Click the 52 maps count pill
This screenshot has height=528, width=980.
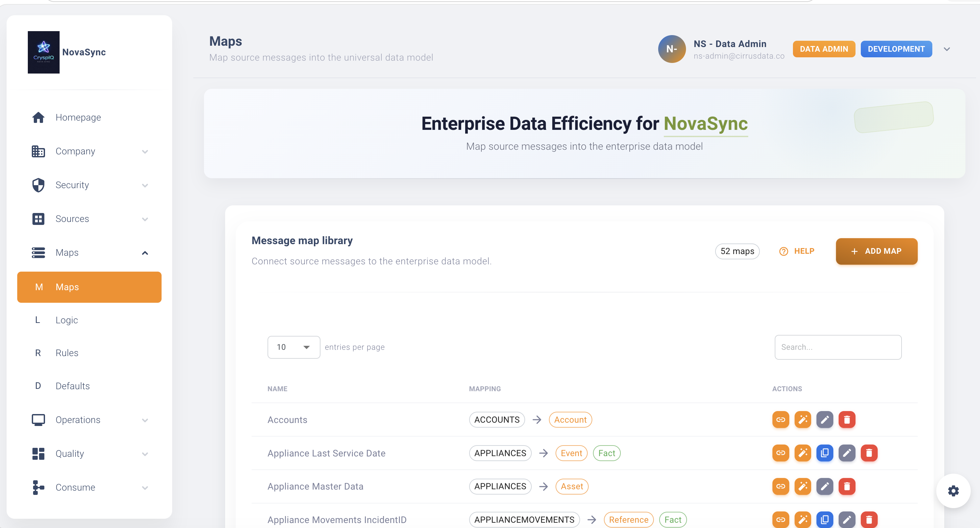[737, 251]
